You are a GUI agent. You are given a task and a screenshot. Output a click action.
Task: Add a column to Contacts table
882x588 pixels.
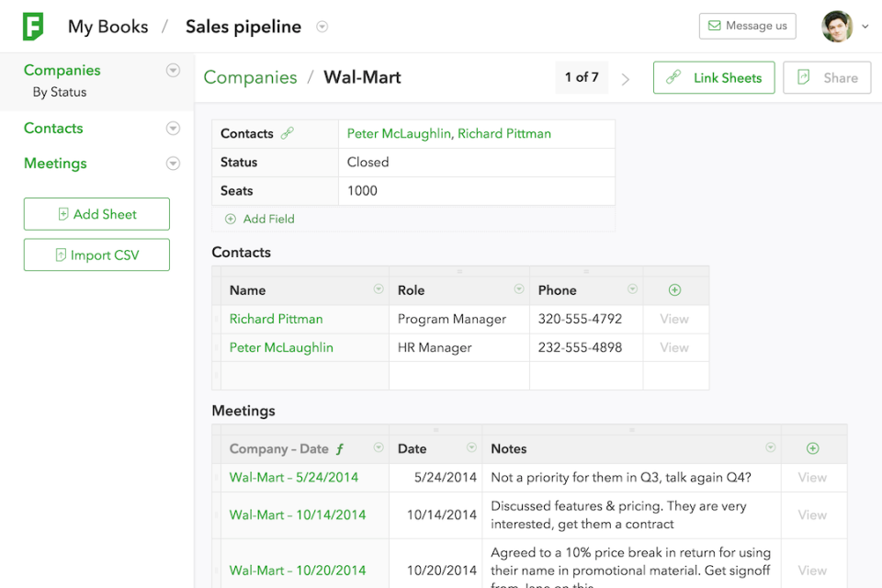point(675,289)
